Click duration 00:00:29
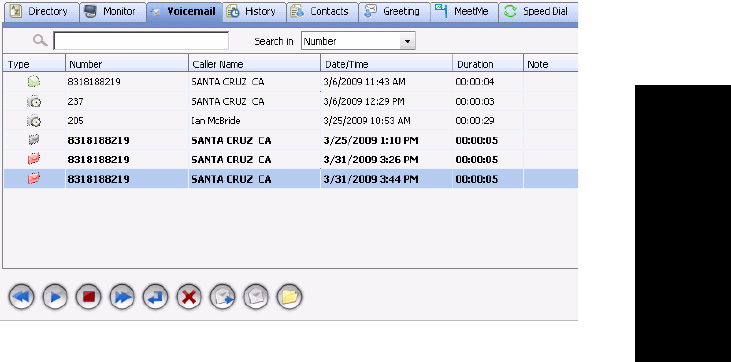Viewport: 731px width, 362px height. 475,121
